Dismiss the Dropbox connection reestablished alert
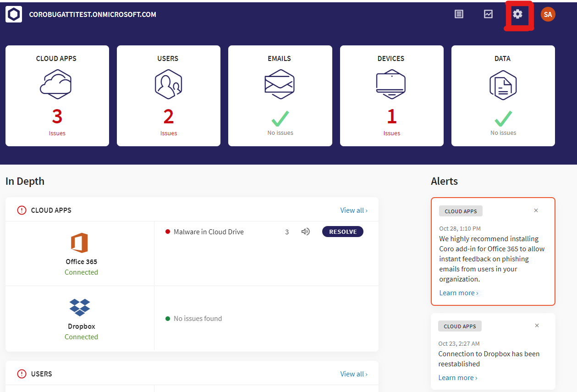Image resolution: width=577 pixels, height=392 pixels. 537,326
